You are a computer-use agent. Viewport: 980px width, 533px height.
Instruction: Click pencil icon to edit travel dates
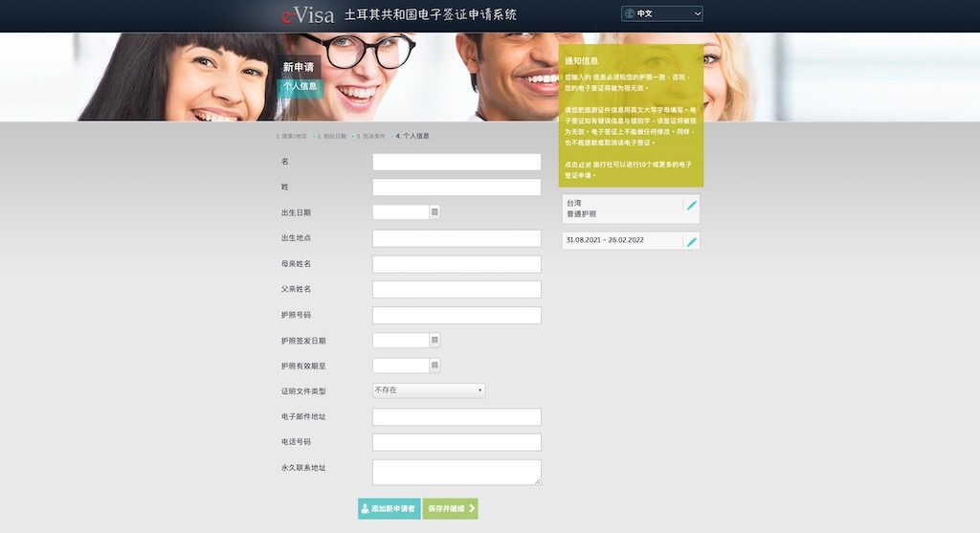point(691,241)
